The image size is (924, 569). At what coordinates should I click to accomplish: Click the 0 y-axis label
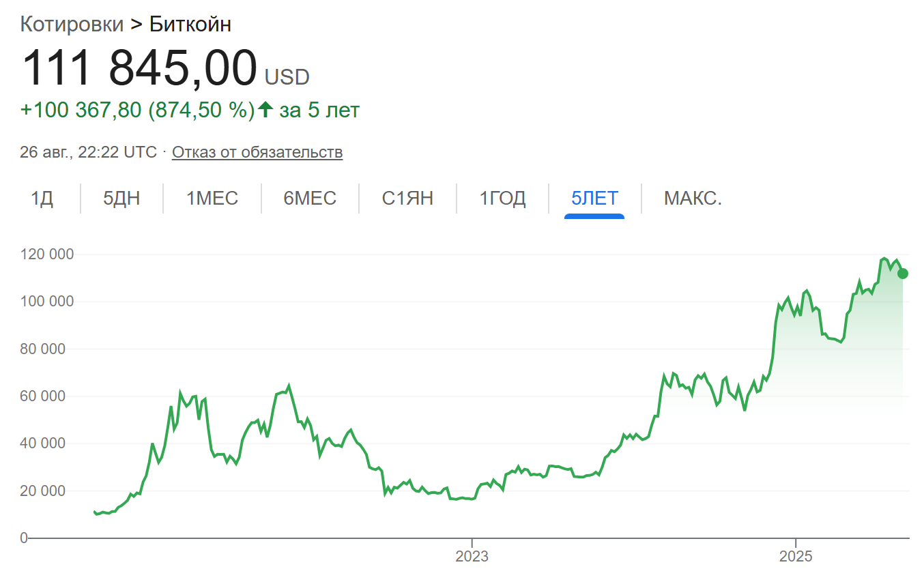(x=24, y=538)
